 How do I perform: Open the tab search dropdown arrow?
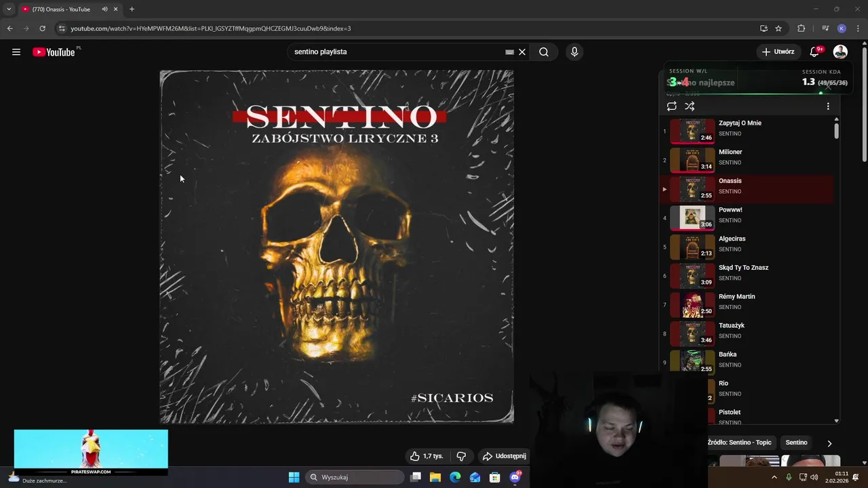click(x=9, y=9)
